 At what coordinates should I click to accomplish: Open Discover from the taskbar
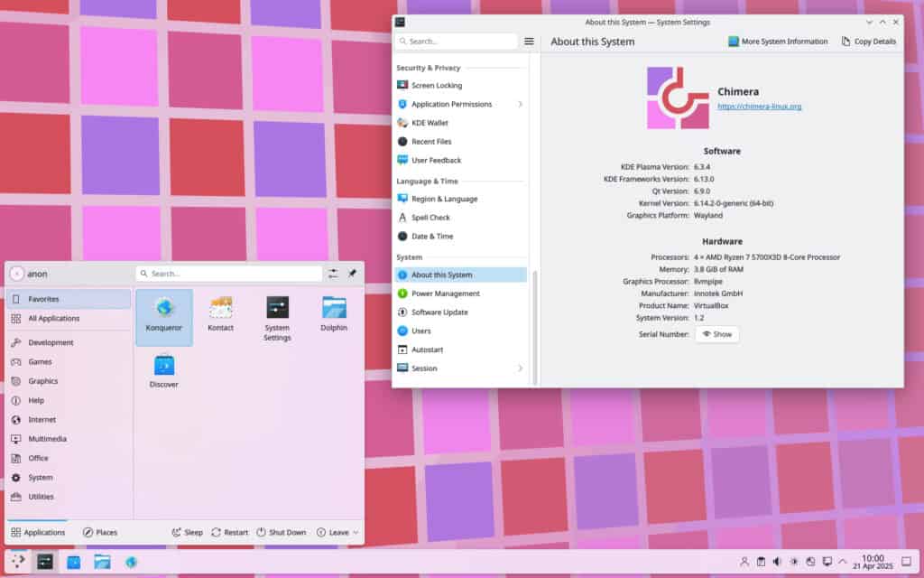[x=74, y=562]
